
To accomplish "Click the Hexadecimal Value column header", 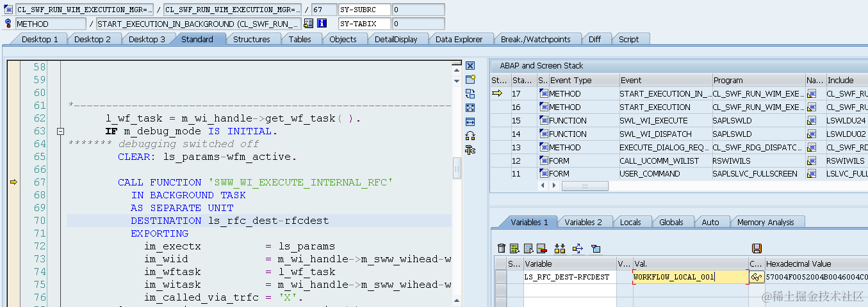I will point(816,264).
